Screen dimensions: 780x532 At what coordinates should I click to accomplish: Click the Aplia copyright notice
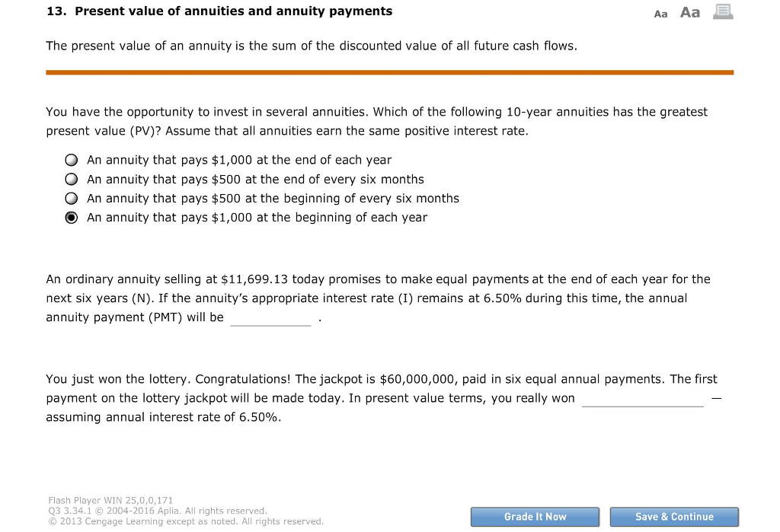(155, 511)
